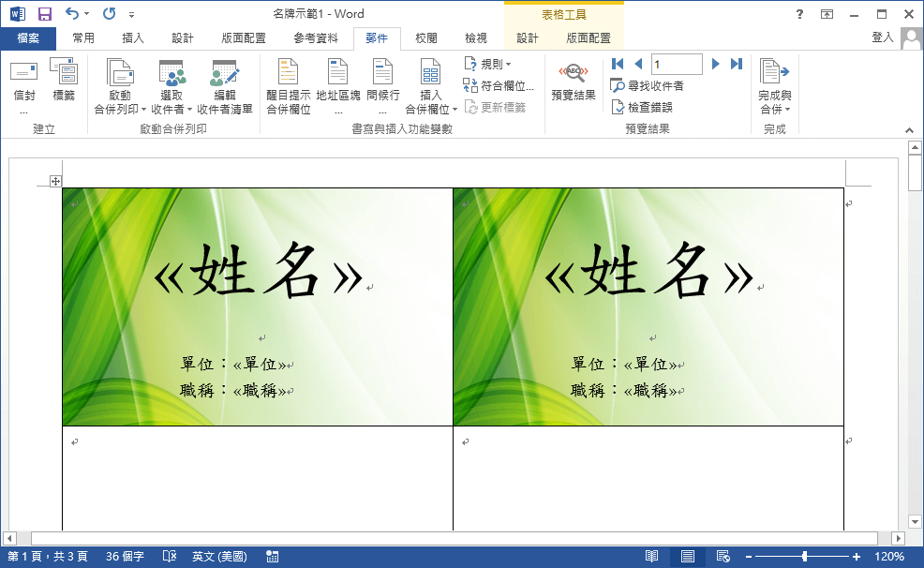Insert an 地址區塊 address block
This screenshot has width=924, height=568.
tap(338, 82)
